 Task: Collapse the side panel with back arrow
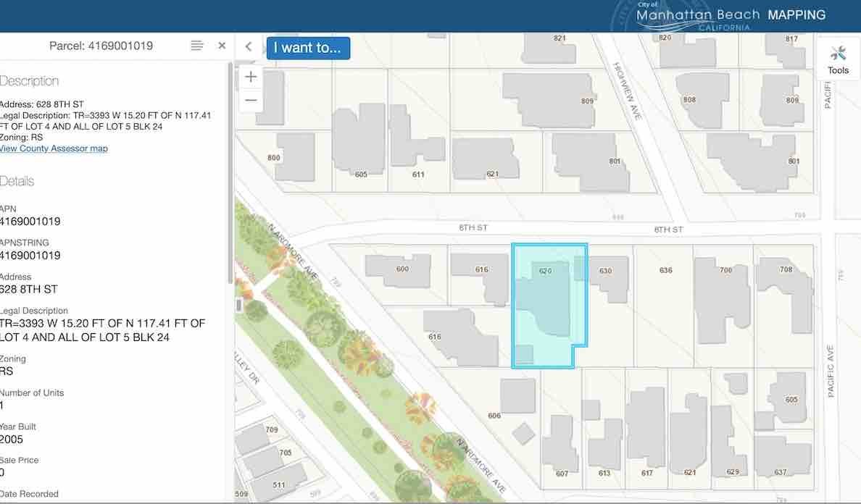[x=249, y=47]
